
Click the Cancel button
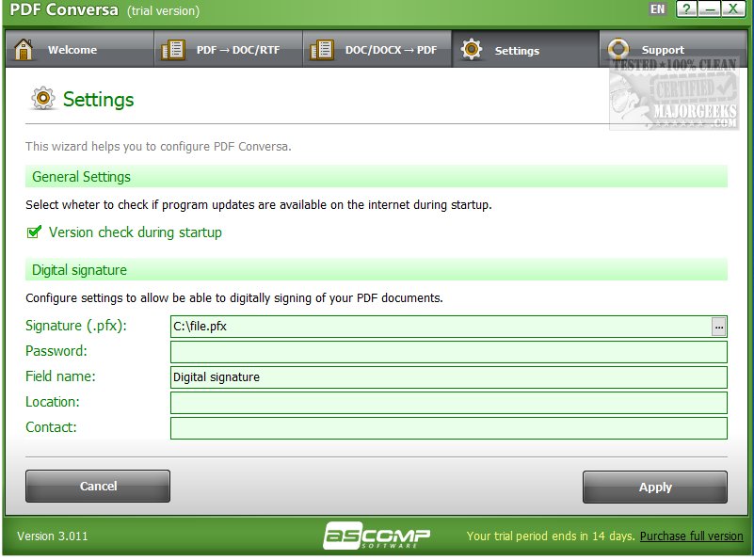click(98, 487)
